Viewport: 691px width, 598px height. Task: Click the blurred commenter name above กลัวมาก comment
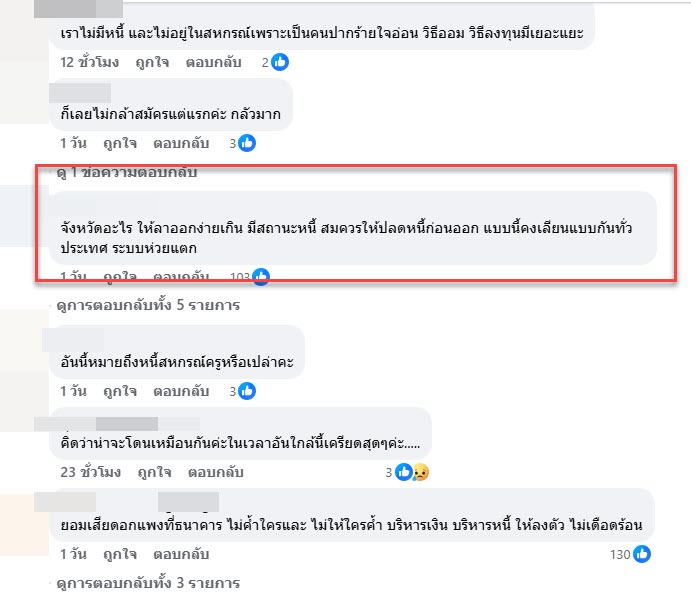80,93
